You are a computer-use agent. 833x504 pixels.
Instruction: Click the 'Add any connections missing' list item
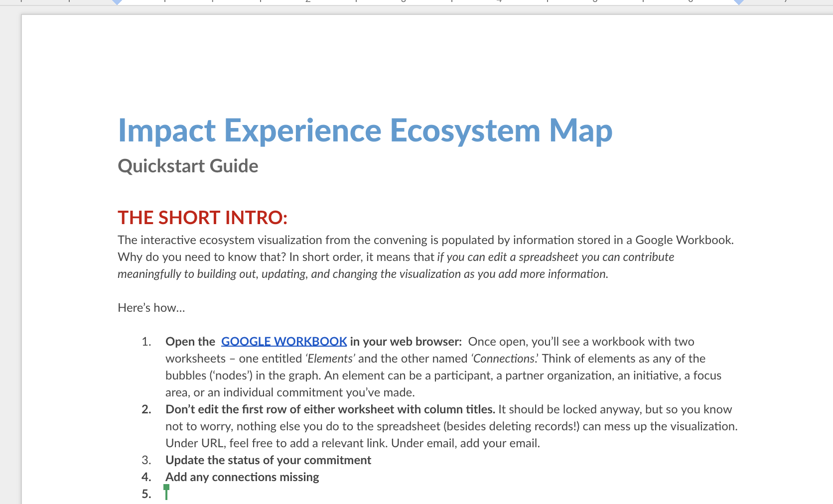coord(242,477)
